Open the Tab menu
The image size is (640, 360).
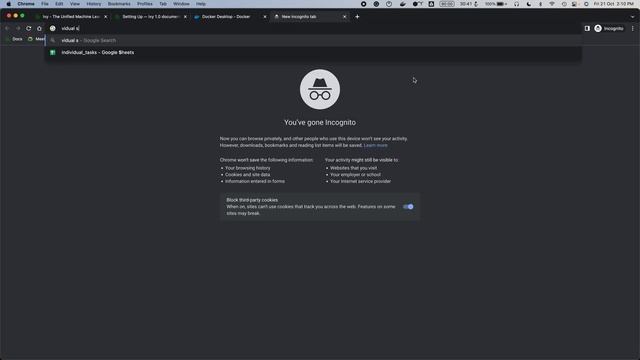(x=163, y=4)
